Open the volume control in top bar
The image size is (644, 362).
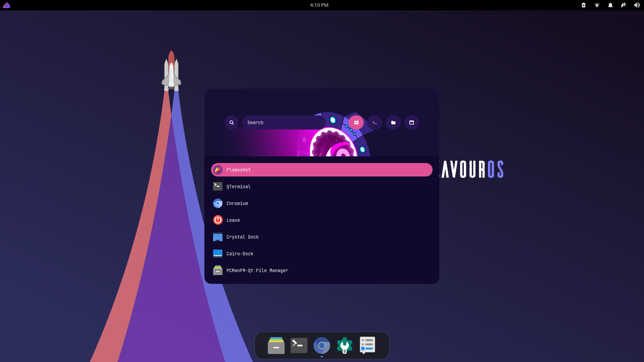637,5
